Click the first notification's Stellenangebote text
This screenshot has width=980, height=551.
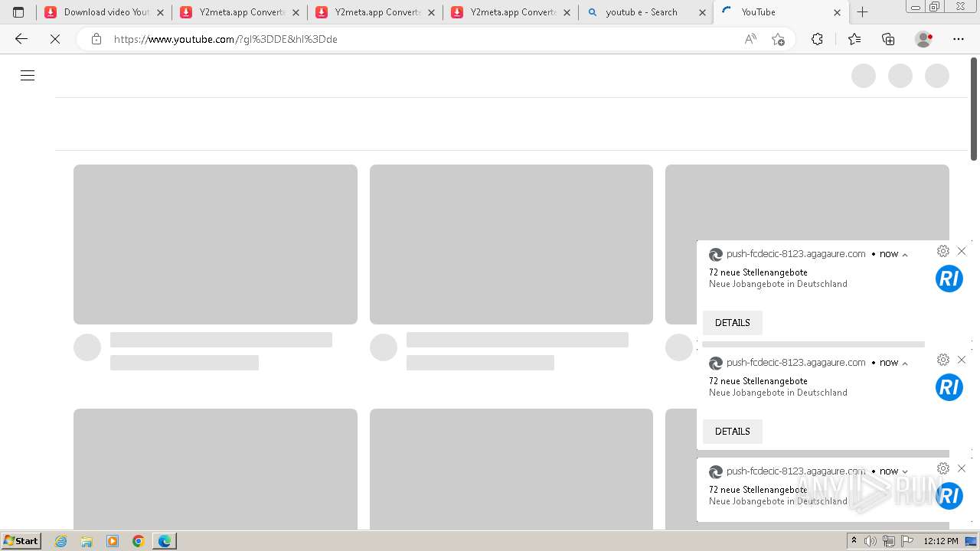point(758,272)
